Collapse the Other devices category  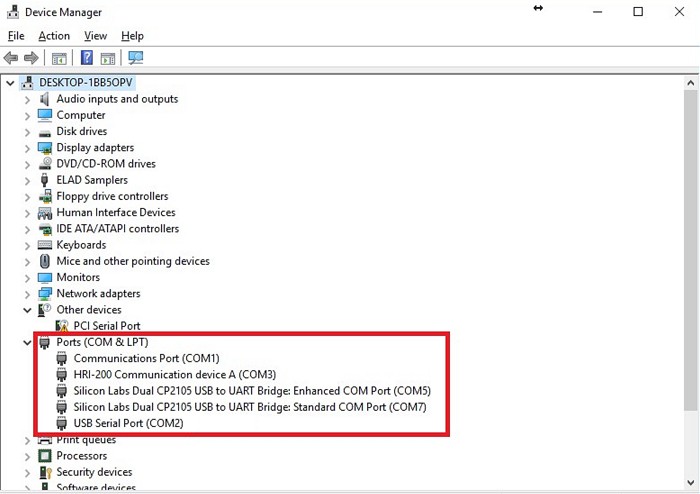pos(28,310)
